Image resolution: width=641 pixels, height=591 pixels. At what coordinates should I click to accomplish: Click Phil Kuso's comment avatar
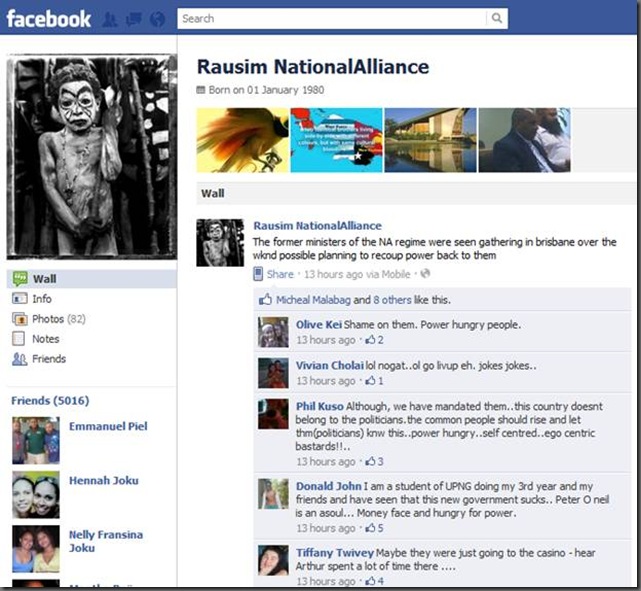[273, 414]
